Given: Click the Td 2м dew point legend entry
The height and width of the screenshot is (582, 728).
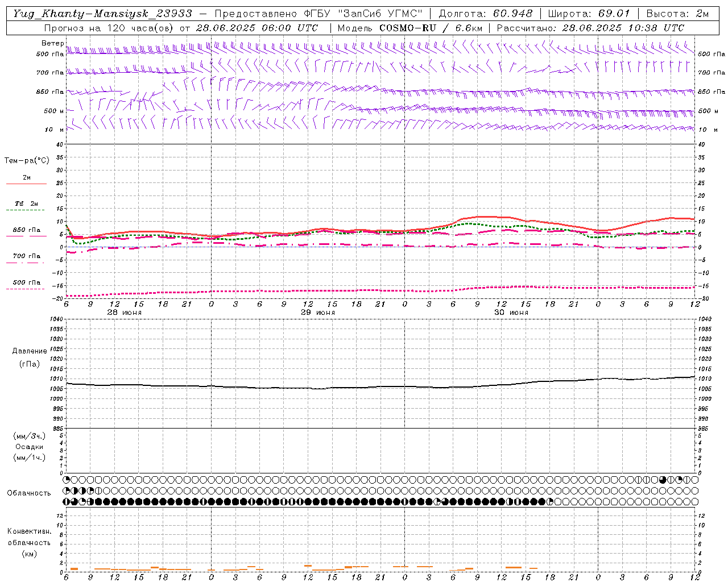Looking at the screenshot, I should coord(27,203).
